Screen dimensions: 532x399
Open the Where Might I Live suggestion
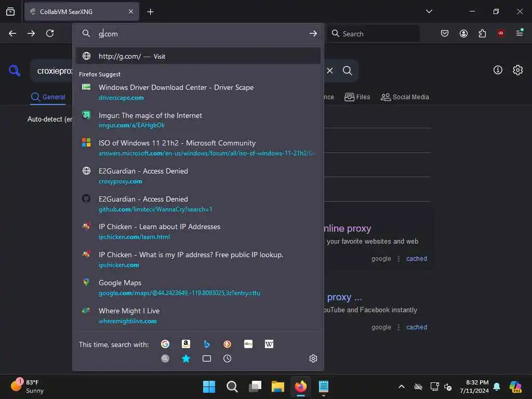coord(198,315)
